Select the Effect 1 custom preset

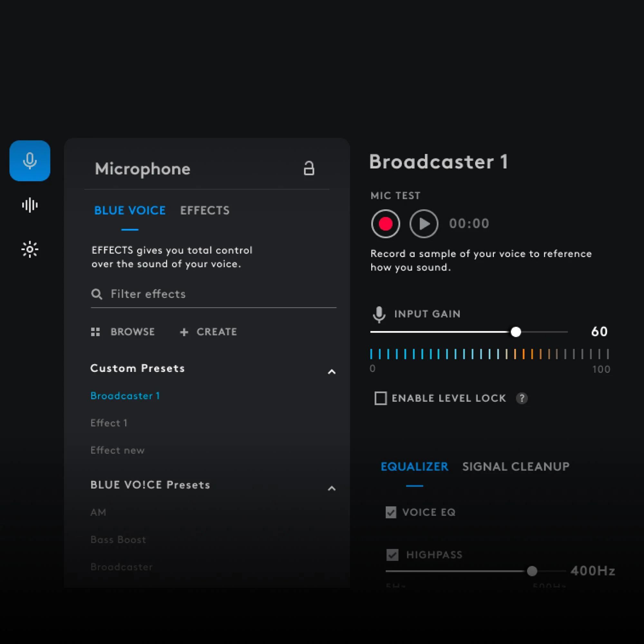point(109,423)
